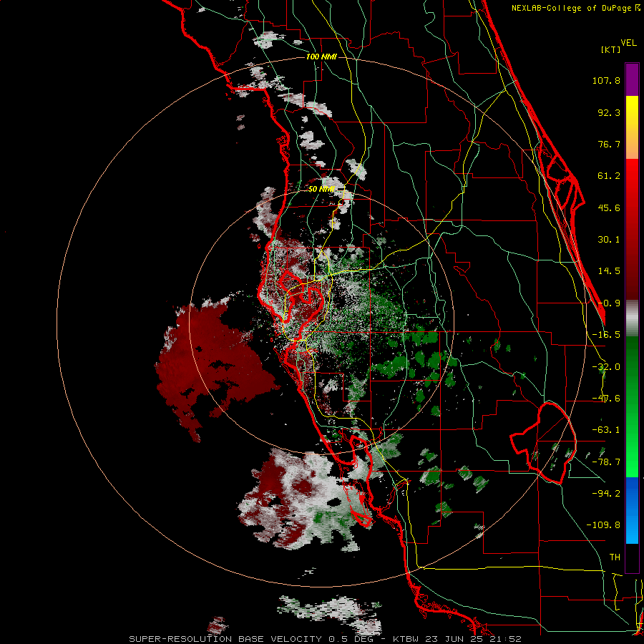Screen dimensions: 644x644
Task: Select the -63.1 scale value
Action: point(606,430)
